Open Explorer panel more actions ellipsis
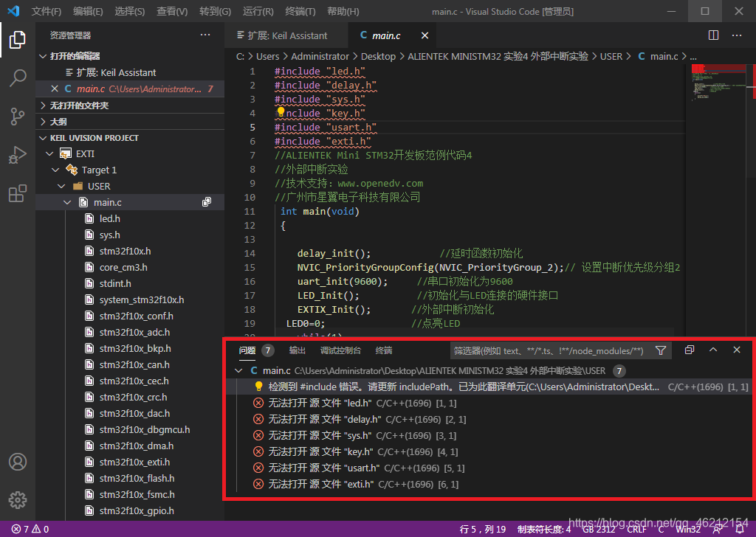The height and width of the screenshot is (537, 756). [205, 35]
